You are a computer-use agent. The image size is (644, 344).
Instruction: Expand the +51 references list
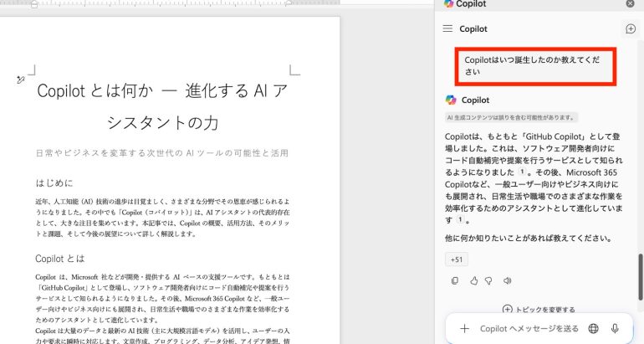coord(457,259)
